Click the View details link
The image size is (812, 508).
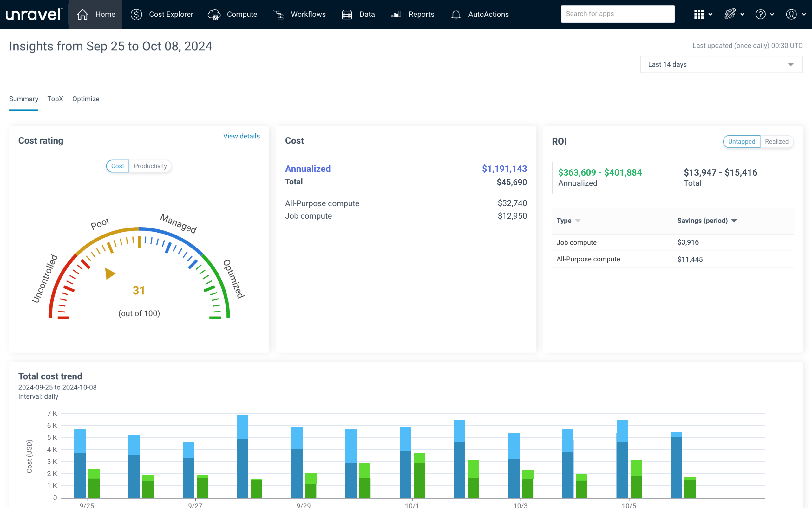tap(241, 136)
